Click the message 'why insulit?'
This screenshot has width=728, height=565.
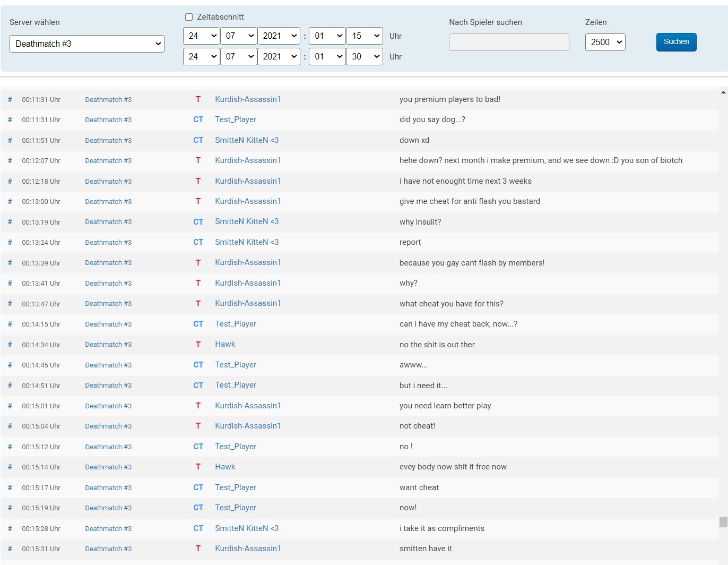(x=420, y=222)
